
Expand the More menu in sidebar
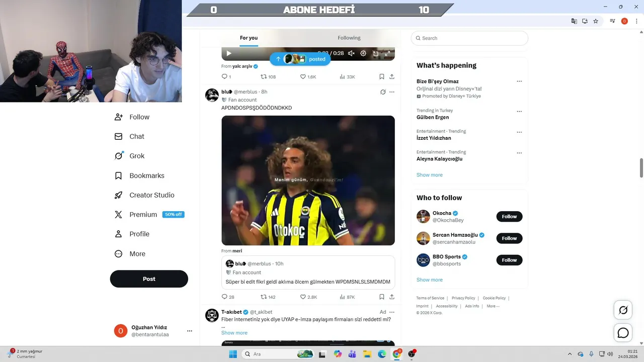click(130, 254)
